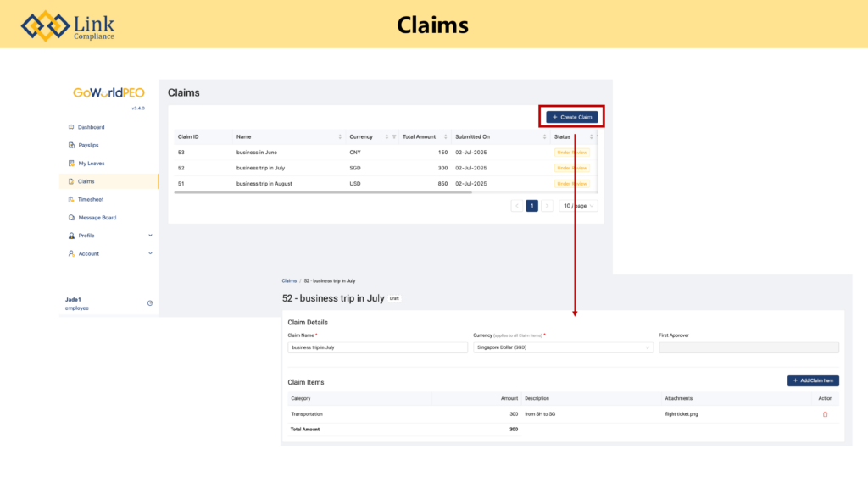Delete the Transportation claim item with trash icon
This screenshot has height=488, width=868.
(x=825, y=414)
